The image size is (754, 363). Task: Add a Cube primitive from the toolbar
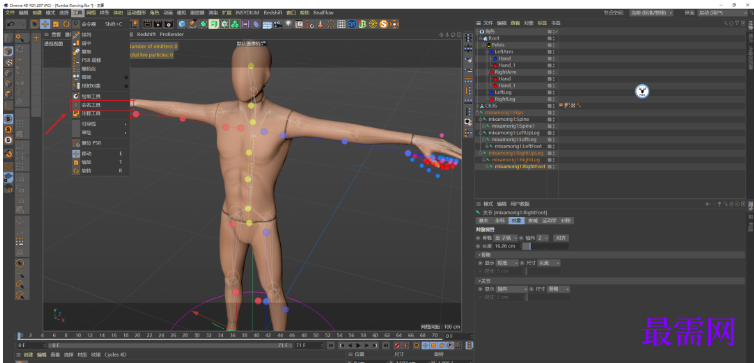(x=182, y=24)
